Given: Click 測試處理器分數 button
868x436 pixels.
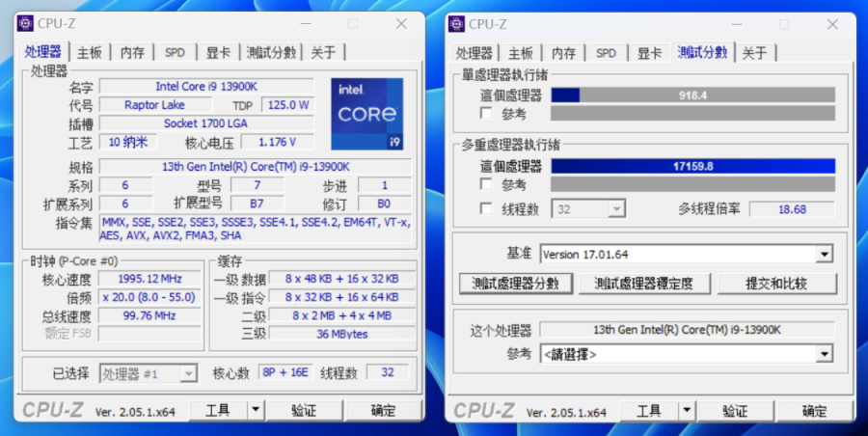Looking at the screenshot, I should pos(515,284).
